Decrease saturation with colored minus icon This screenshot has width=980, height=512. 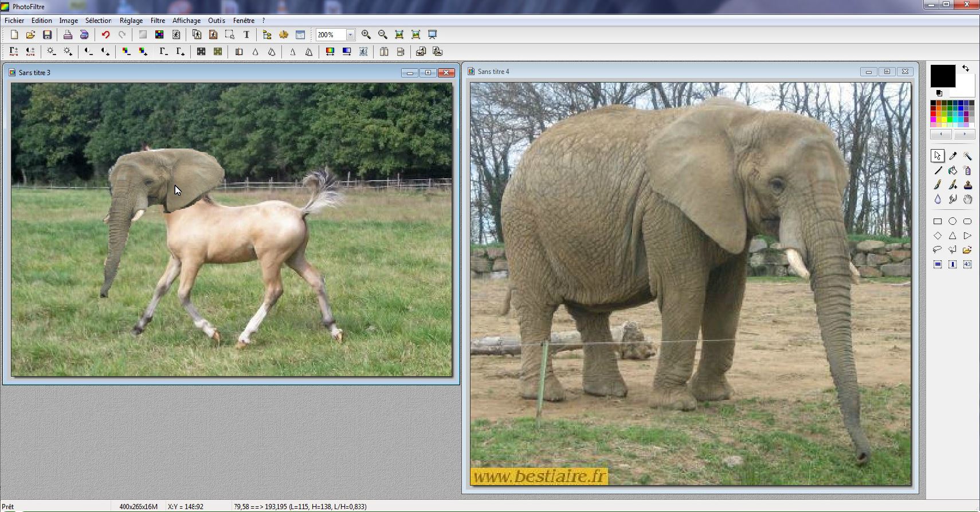pyautogui.click(x=126, y=52)
